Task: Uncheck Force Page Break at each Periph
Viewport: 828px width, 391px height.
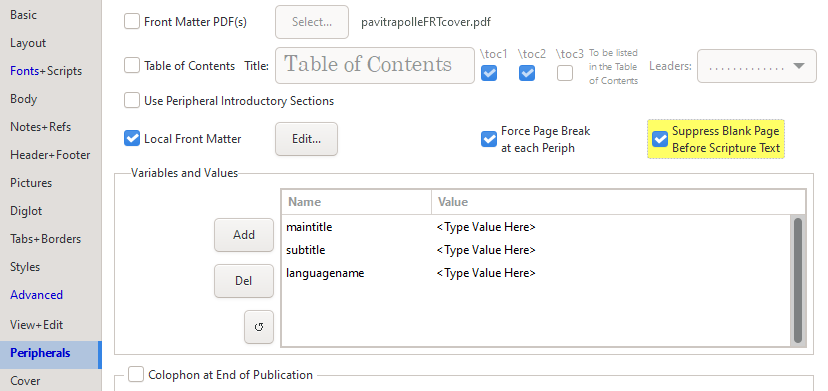Action: tap(489, 139)
